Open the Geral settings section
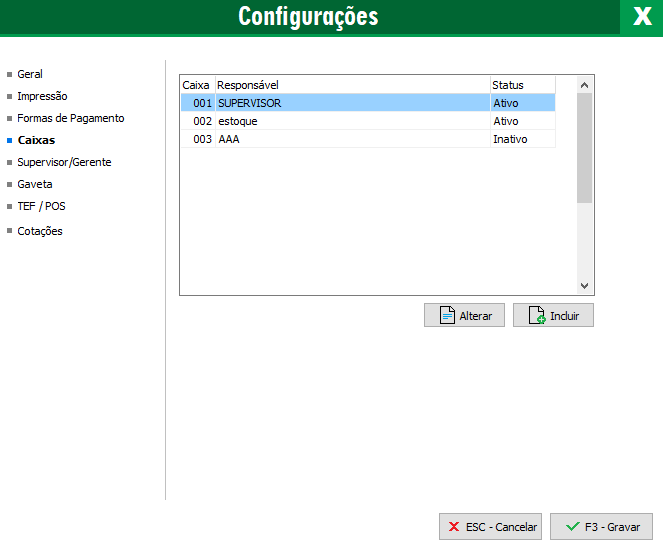Viewport: 663px width, 555px height. 30,74
